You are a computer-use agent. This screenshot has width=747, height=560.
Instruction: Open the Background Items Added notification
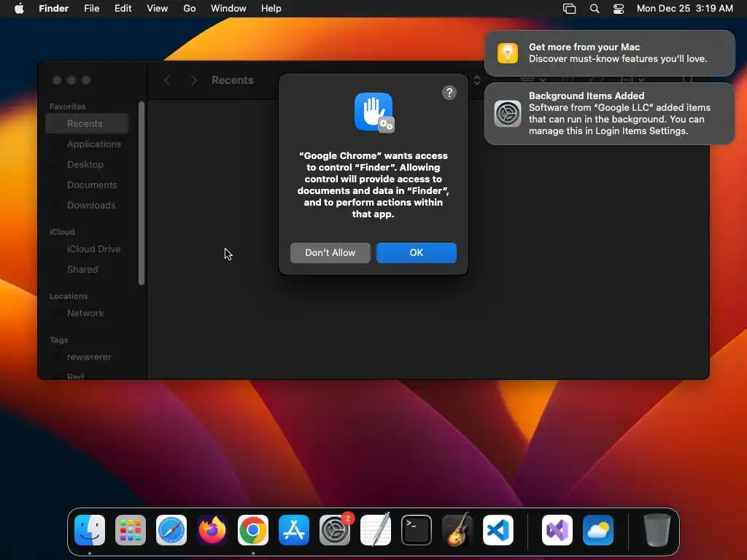pos(610,113)
